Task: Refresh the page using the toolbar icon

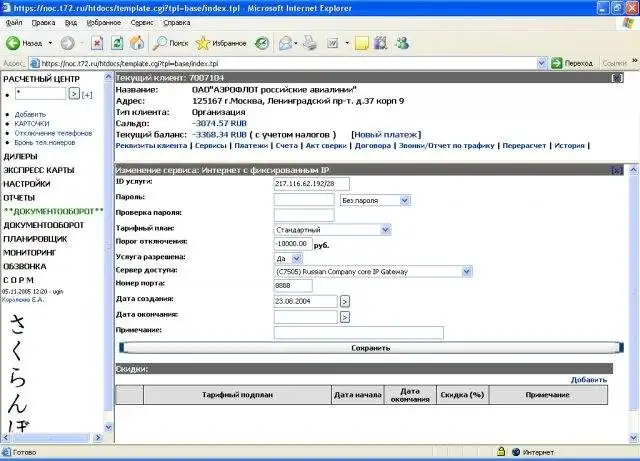Action: click(x=117, y=43)
